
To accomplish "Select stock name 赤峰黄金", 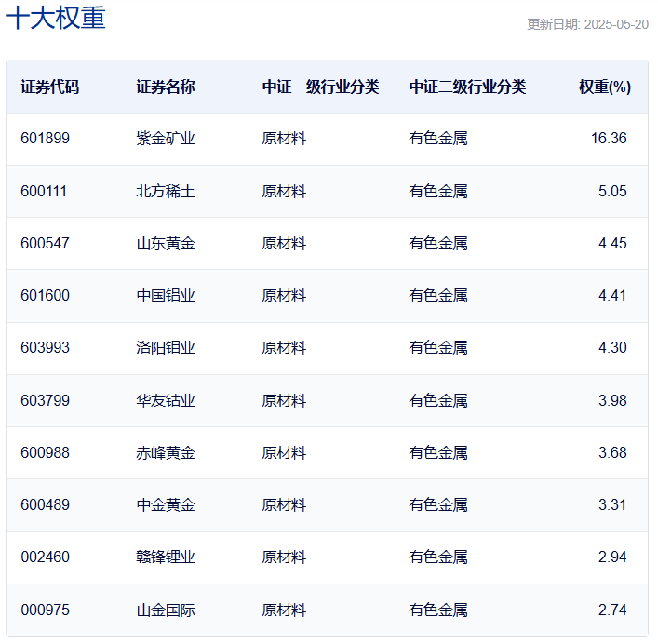I will (x=166, y=452).
